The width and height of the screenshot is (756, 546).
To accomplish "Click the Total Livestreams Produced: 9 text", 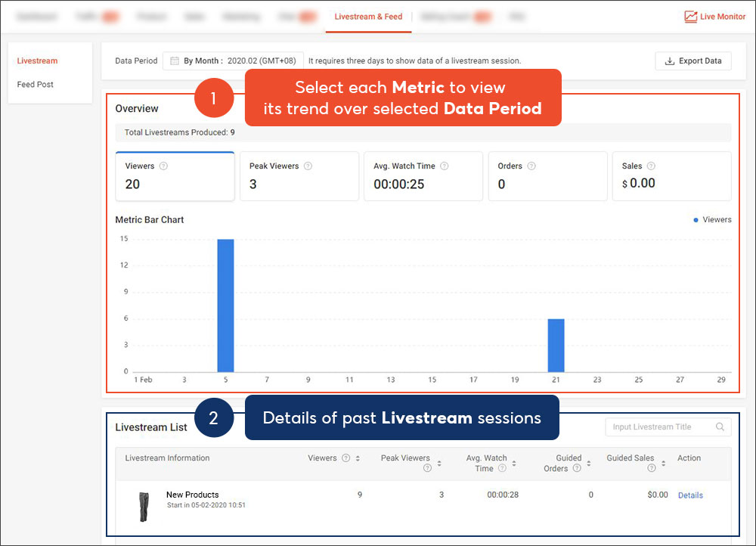I will (x=179, y=132).
